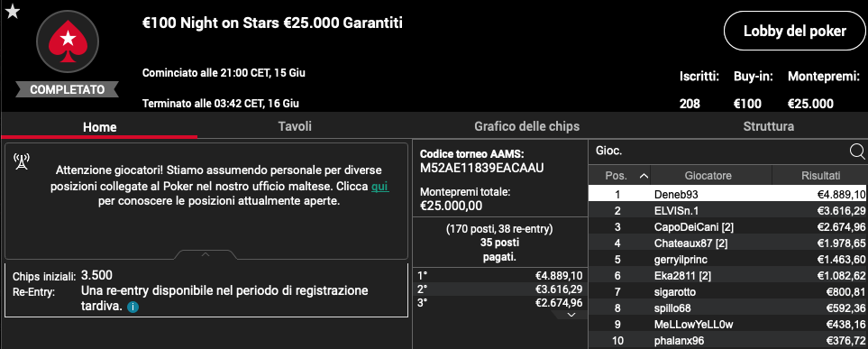Expand the prize payout list chevron

pyautogui.click(x=571, y=315)
